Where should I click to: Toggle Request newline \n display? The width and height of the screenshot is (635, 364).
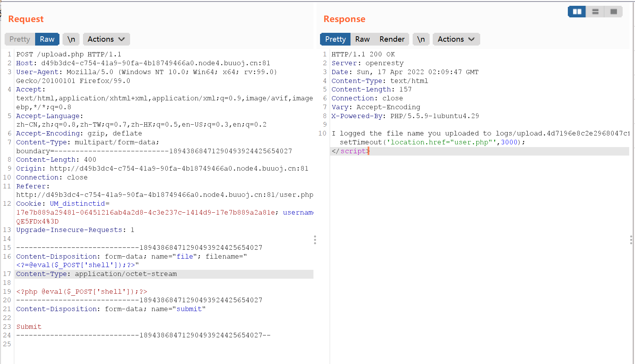point(71,39)
